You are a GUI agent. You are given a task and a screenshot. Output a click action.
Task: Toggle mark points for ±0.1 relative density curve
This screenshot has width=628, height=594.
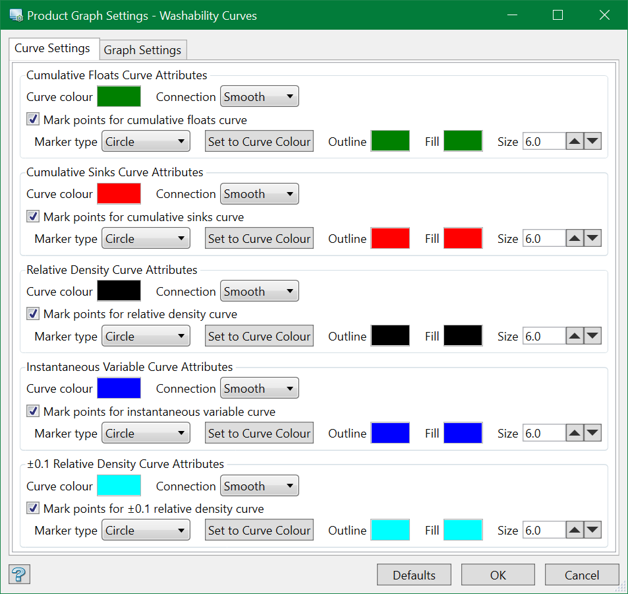[x=33, y=508]
